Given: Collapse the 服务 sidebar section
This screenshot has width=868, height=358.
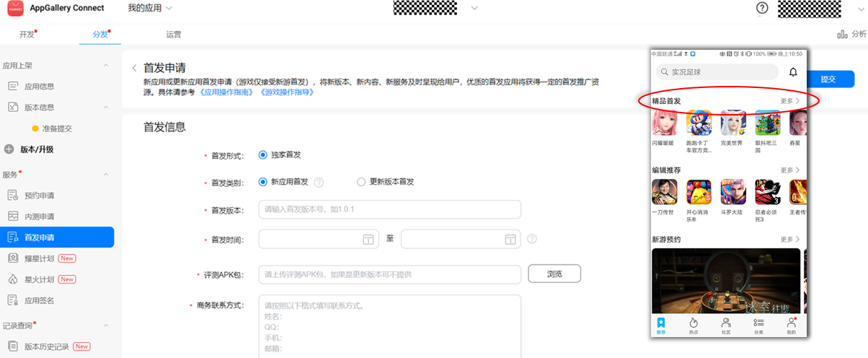Looking at the screenshot, I should point(106,175).
